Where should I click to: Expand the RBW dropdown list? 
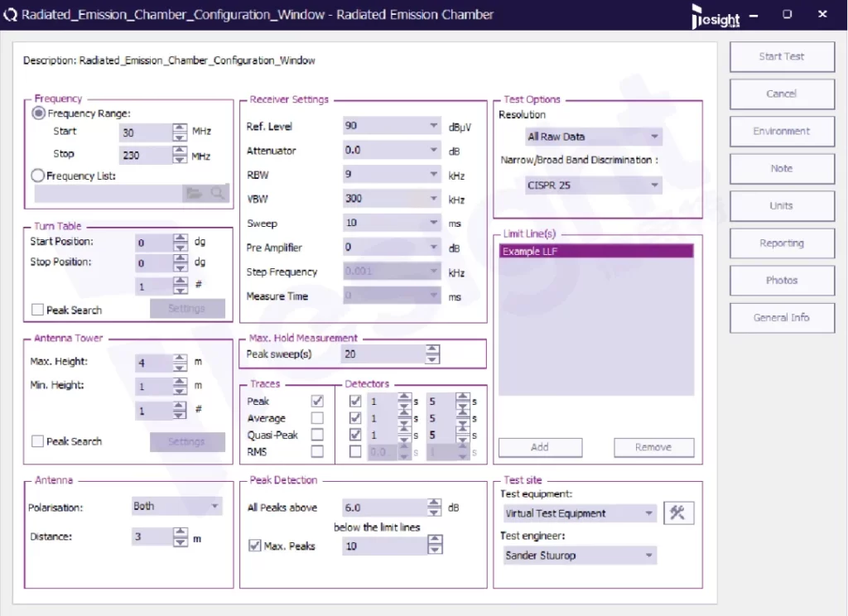(x=392, y=175)
